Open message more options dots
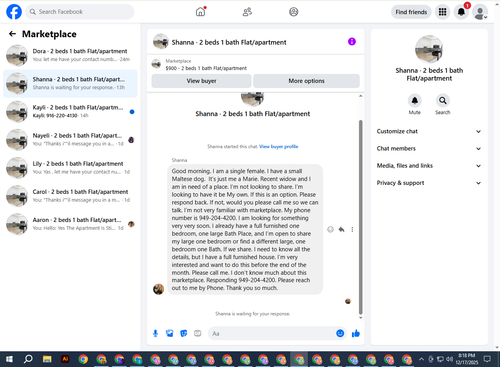The height and width of the screenshot is (367, 500). (352, 229)
